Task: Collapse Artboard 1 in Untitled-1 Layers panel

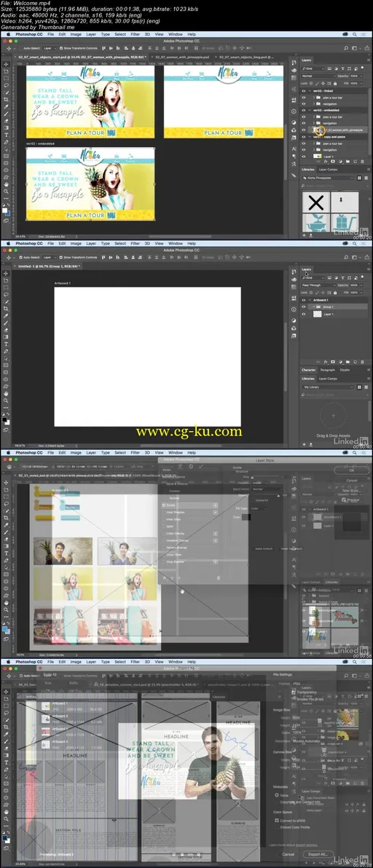Action: point(309,299)
